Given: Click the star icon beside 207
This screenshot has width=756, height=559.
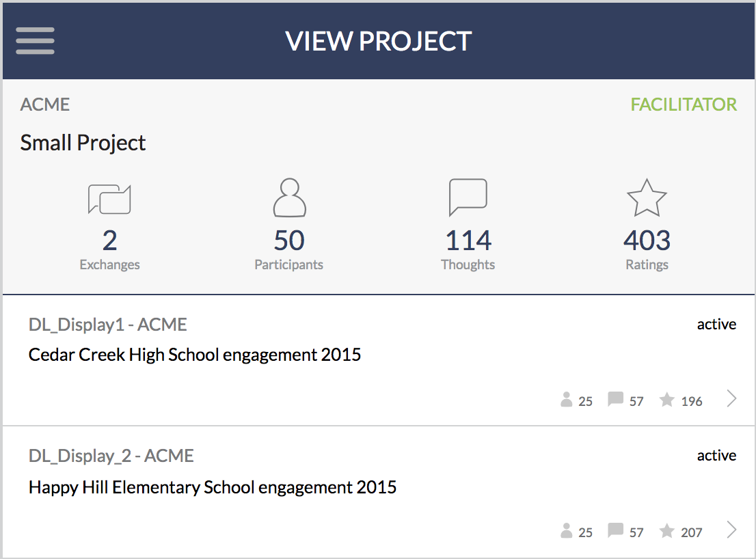Looking at the screenshot, I should tap(667, 530).
